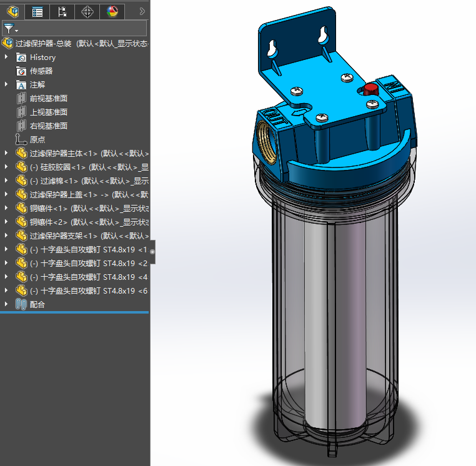
Task: Click the 注解 annotations icon
Action: point(21,85)
